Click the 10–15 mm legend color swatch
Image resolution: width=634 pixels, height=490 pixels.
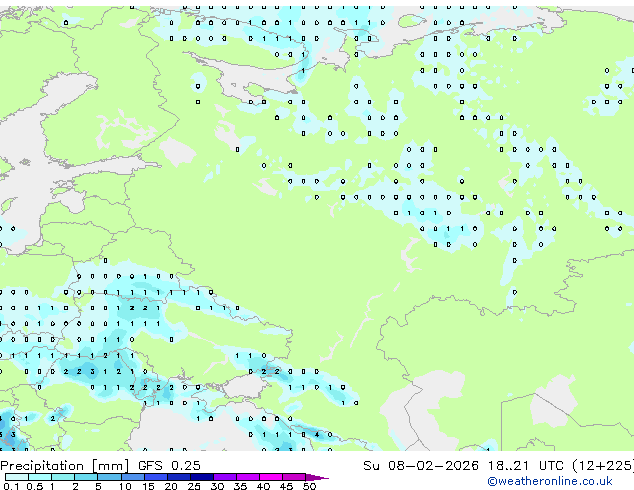click(132, 477)
